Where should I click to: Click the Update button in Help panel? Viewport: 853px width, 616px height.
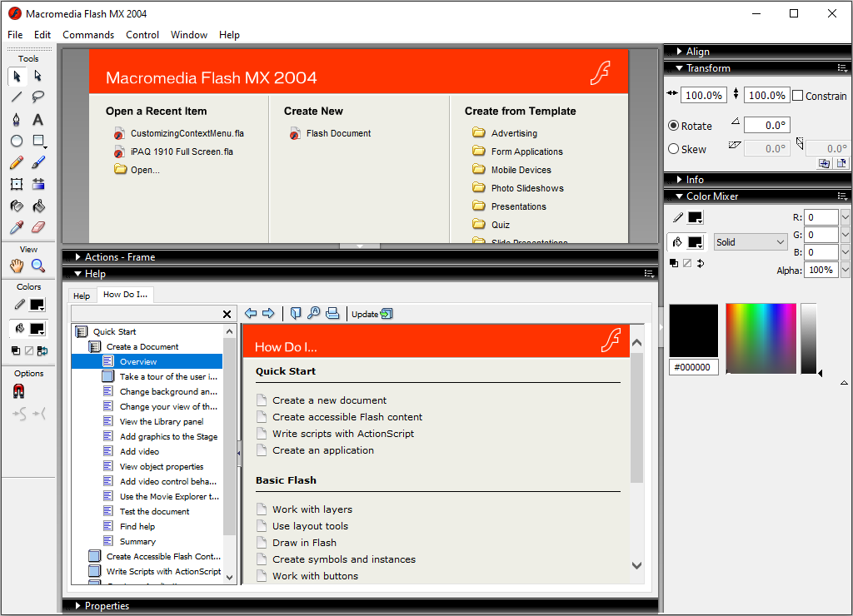[372, 314]
